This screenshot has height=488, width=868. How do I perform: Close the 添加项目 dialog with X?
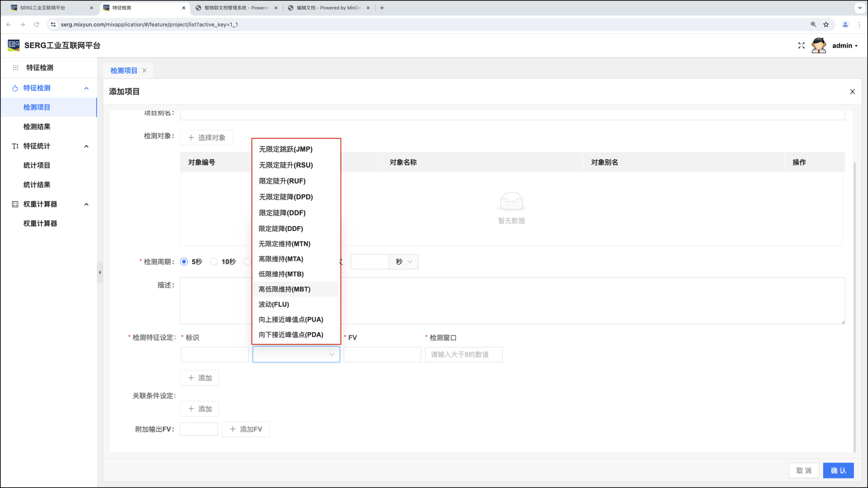pyautogui.click(x=852, y=92)
